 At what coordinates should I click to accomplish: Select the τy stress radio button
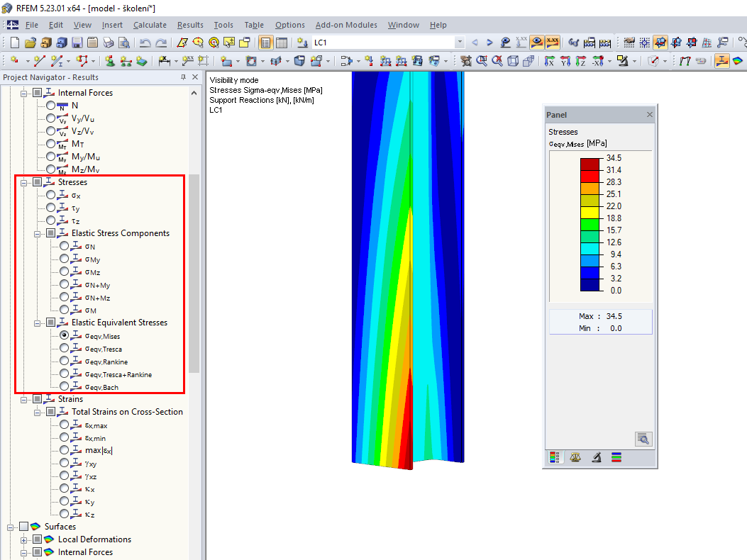click(x=51, y=208)
